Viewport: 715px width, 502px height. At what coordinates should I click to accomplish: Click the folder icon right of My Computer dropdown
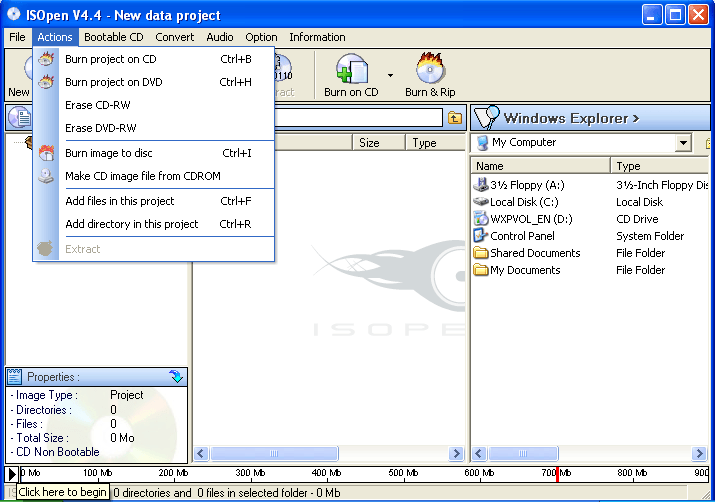pos(708,143)
